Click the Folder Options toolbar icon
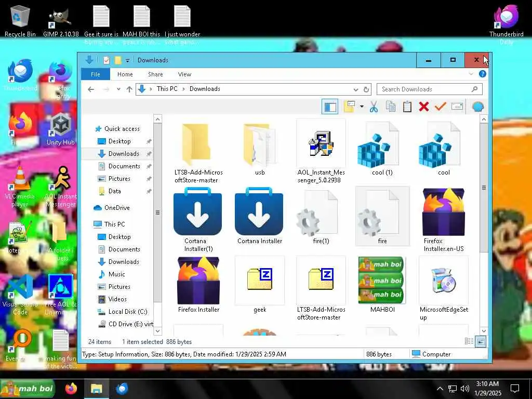This screenshot has width=532, height=399. tap(349, 107)
